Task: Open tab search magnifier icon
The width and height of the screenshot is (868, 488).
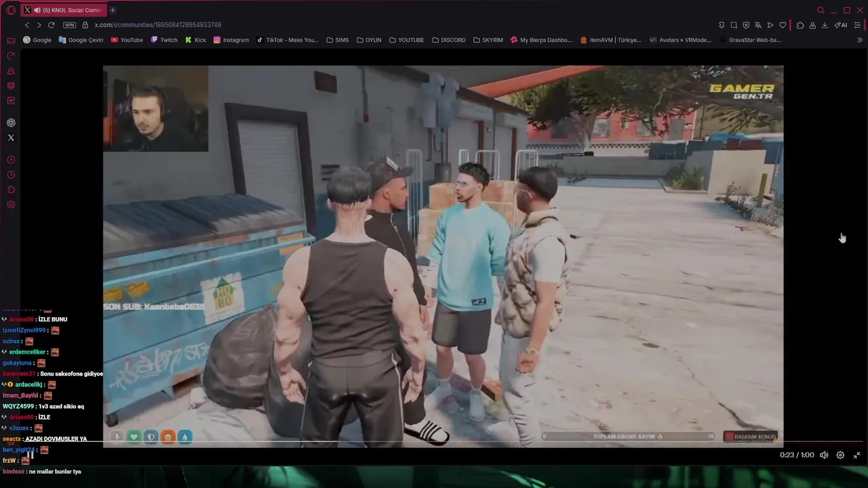Action: point(821,10)
